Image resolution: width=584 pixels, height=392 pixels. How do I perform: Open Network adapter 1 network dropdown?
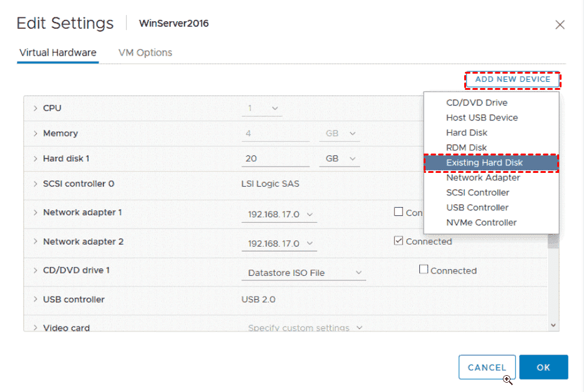tap(279, 215)
